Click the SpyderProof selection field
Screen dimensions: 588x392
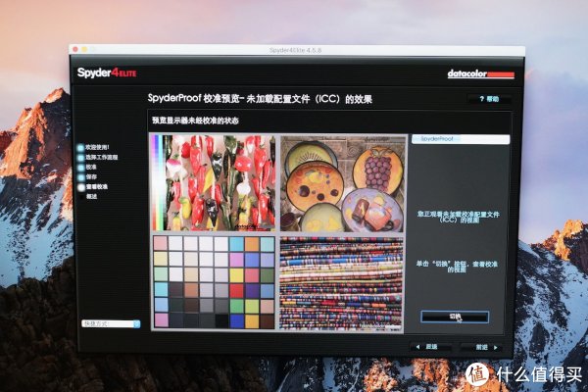point(460,140)
